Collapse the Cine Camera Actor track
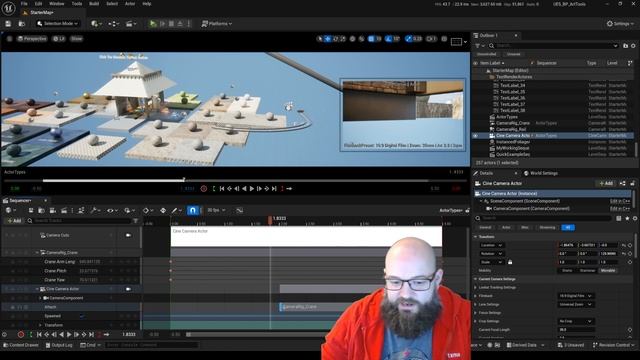The height and width of the screenshot is (360, 640). click(38, 289)
